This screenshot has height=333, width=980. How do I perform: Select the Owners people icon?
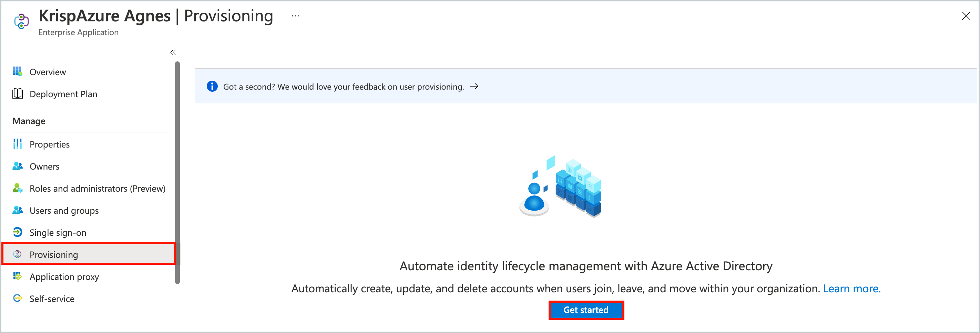[x=18, y=166]
